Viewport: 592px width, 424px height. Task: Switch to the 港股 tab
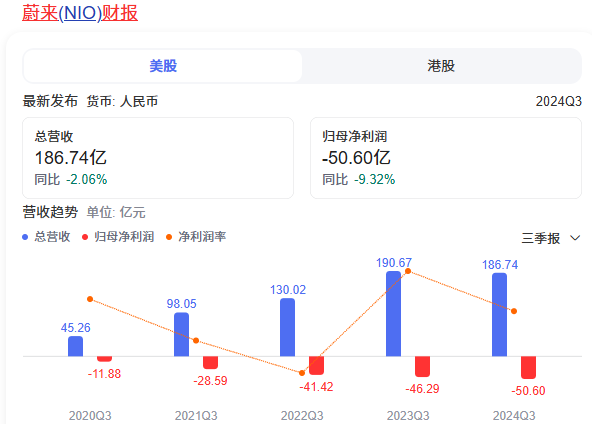point(441,66)
